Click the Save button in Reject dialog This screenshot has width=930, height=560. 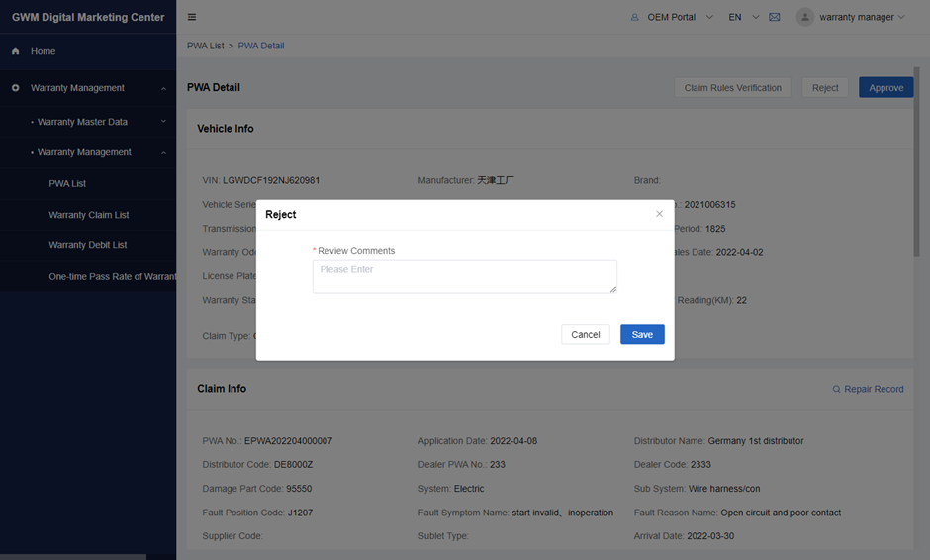pos(642,334)
